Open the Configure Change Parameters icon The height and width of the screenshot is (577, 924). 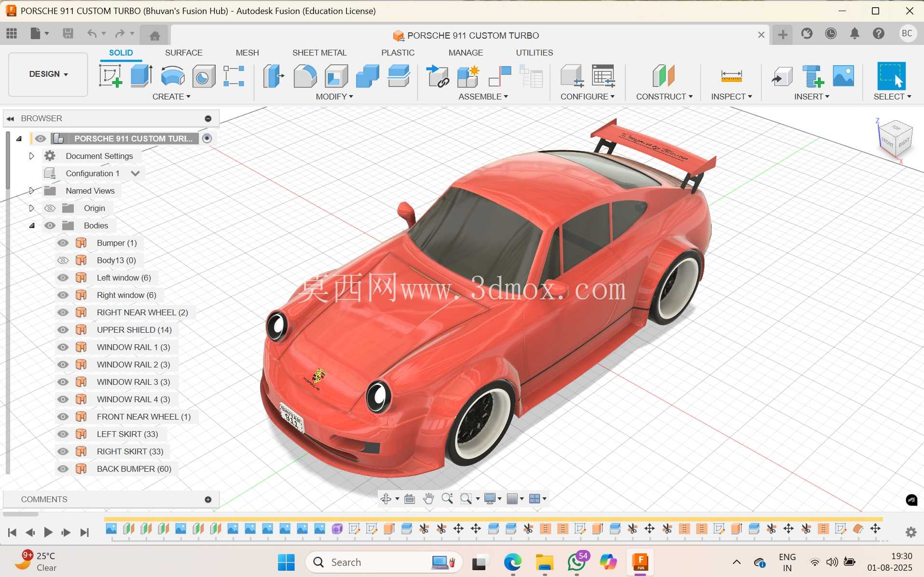coord(572,76)
